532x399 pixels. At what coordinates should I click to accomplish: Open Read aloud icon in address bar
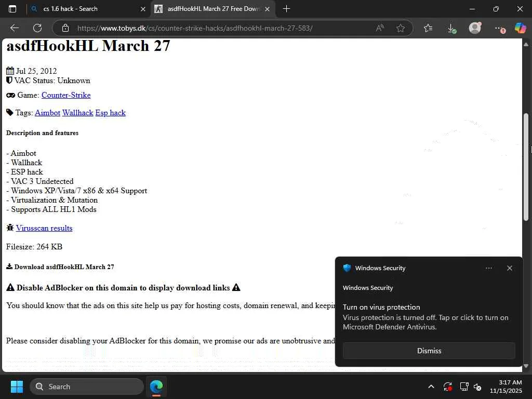380,28
